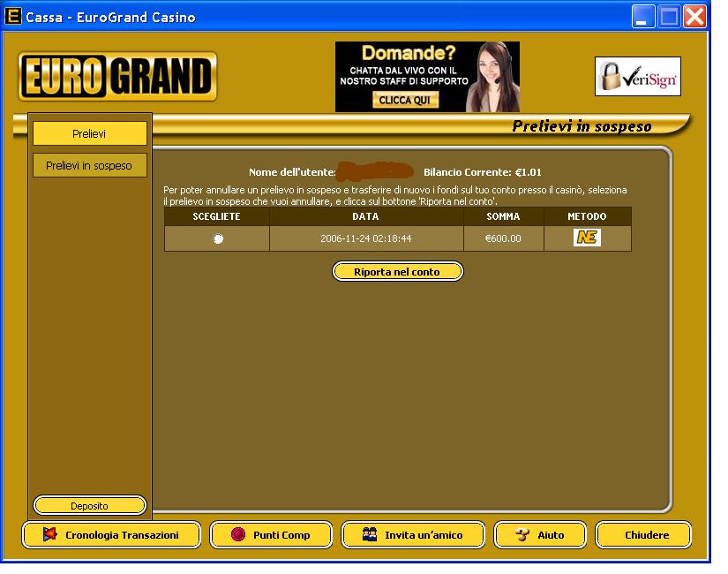Image resolution: width=728 pixels, height=574 pixels.
Task: Click the date 2006-11-24 02:18:44 cell
Action: coord(366,238)
